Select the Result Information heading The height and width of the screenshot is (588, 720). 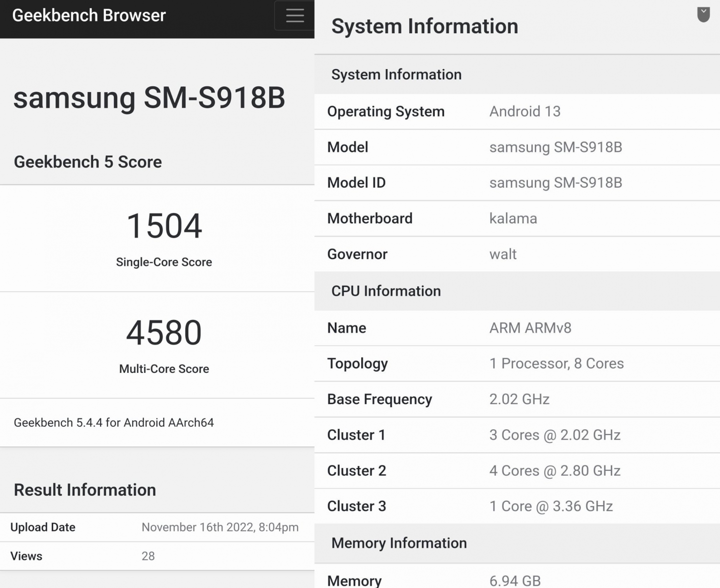[85, 490]
